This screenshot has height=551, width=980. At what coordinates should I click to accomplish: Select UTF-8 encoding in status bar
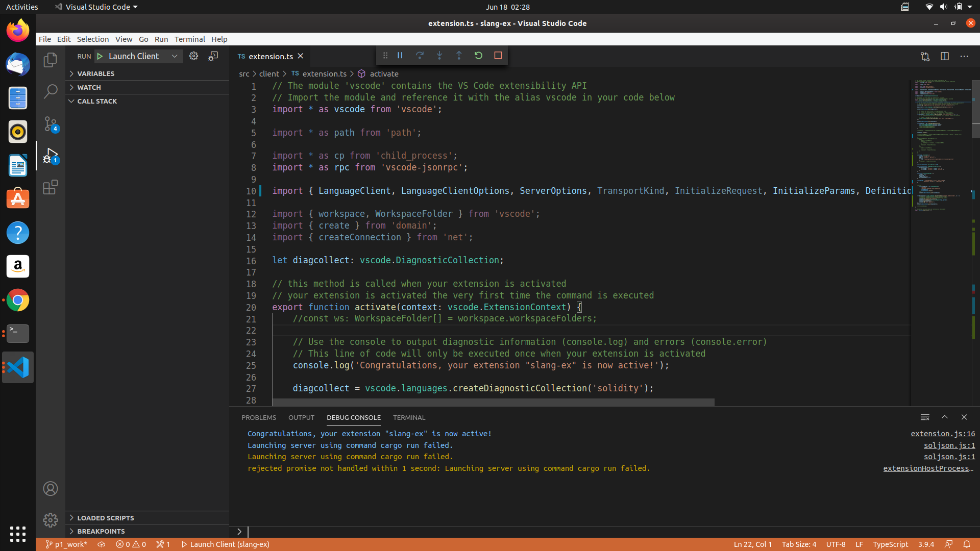836,544
